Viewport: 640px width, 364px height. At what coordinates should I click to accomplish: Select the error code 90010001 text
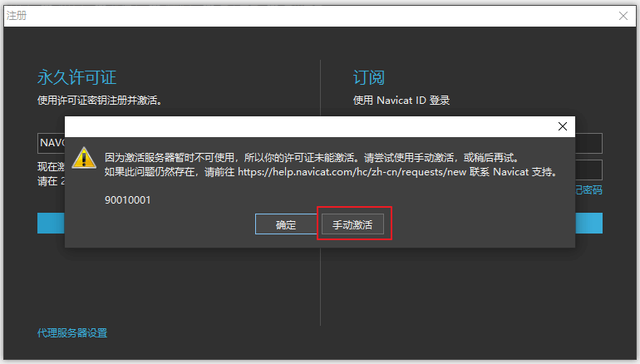(x=128, y=200)
